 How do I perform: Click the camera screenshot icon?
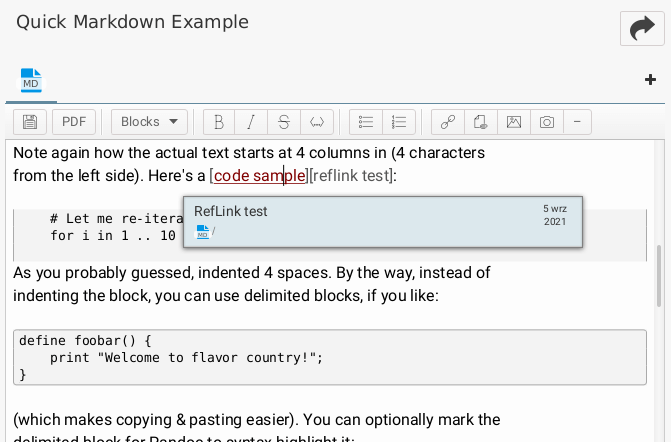click(x=546, y=122)
